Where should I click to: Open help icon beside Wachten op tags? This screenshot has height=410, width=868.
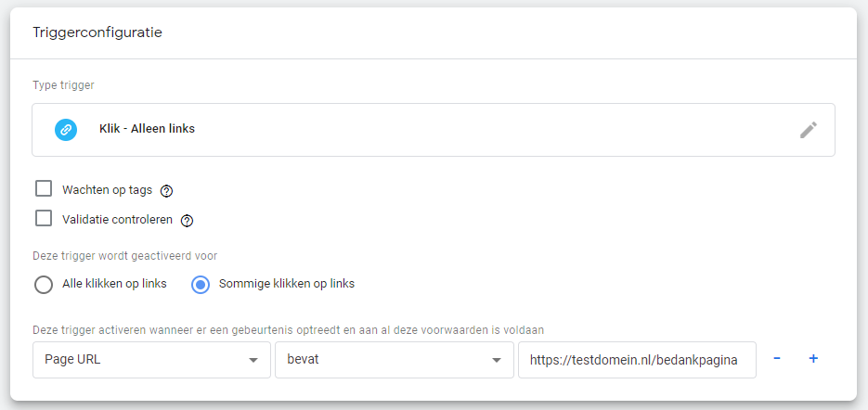167,191
